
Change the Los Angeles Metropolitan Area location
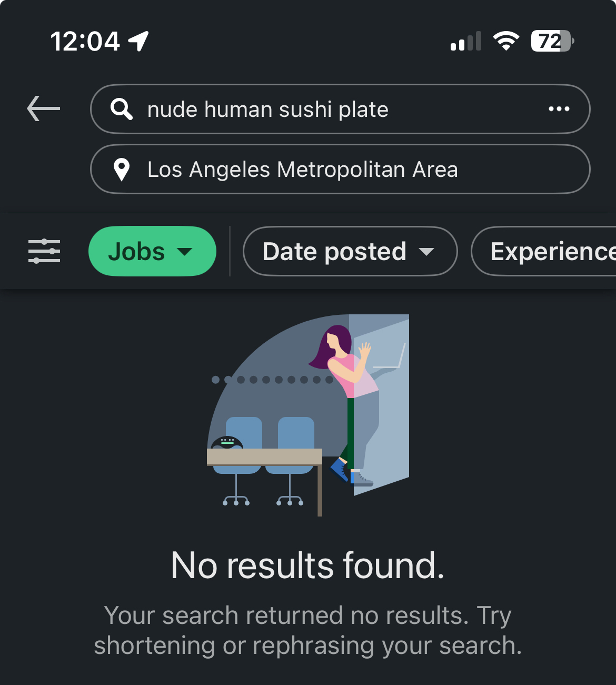coord(302,170)
